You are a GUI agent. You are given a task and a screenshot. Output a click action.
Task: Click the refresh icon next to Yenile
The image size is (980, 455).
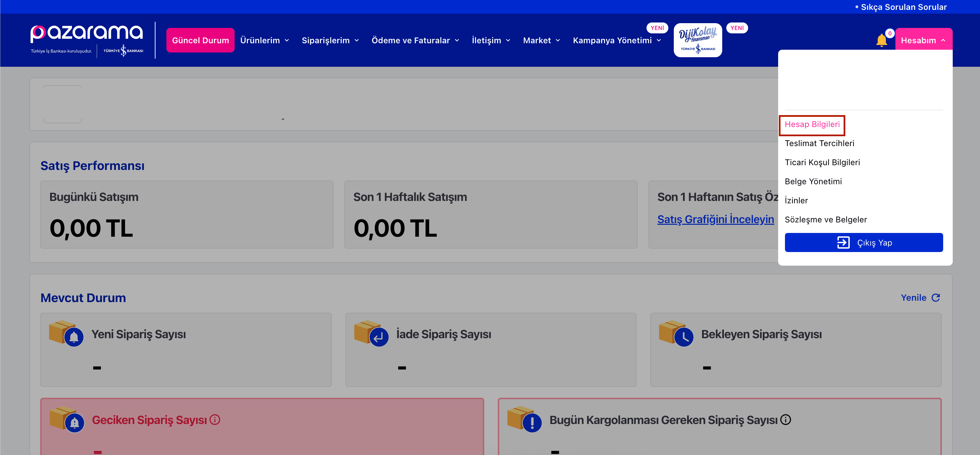click(x=936, y=298)
